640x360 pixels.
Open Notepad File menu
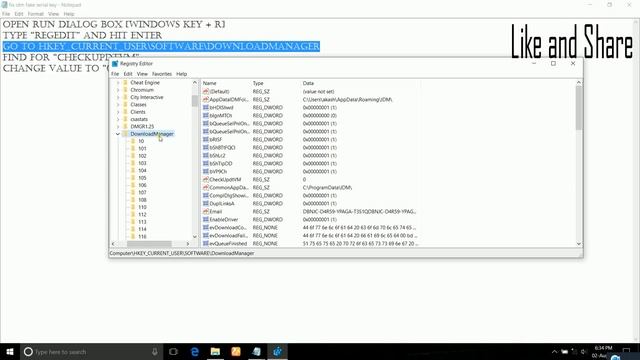[6, 14]
